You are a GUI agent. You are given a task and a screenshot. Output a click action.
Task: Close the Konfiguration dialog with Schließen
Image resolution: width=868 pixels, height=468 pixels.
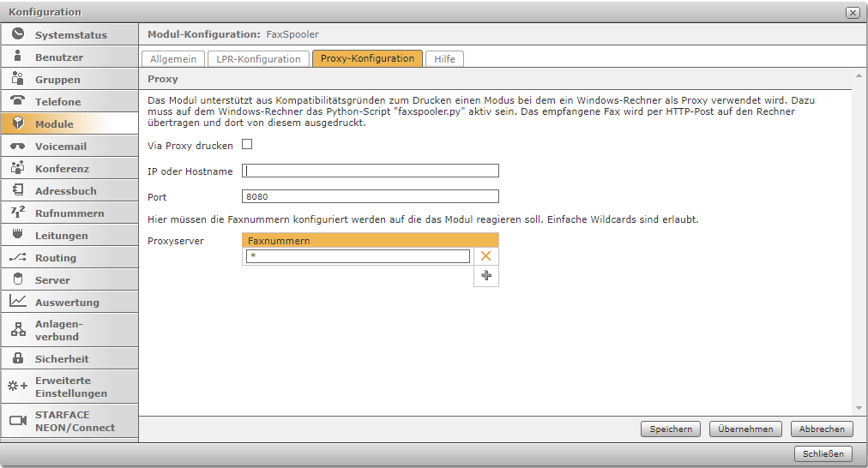click(x=823, y=454)
